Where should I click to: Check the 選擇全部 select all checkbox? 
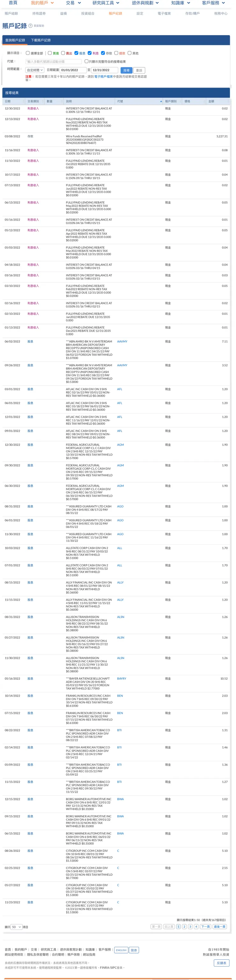(28, 53)
